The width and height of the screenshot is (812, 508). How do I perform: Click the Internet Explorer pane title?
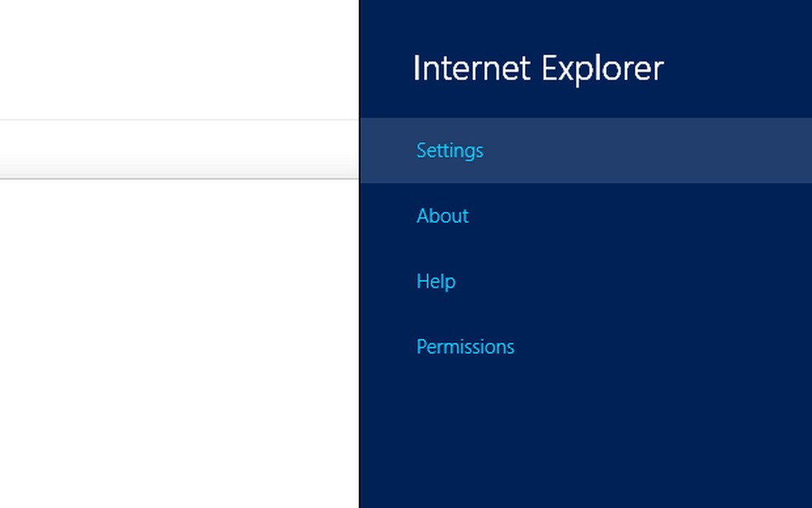[537, 68]
